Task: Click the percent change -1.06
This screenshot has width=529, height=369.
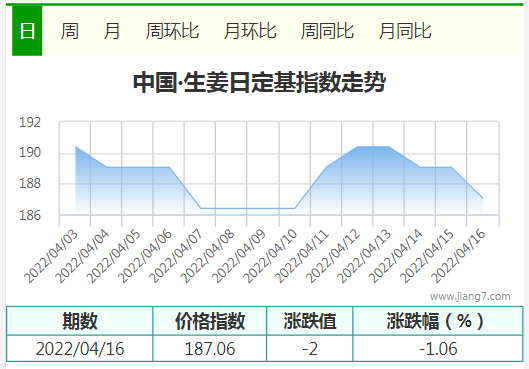Action: pos(438,349)
